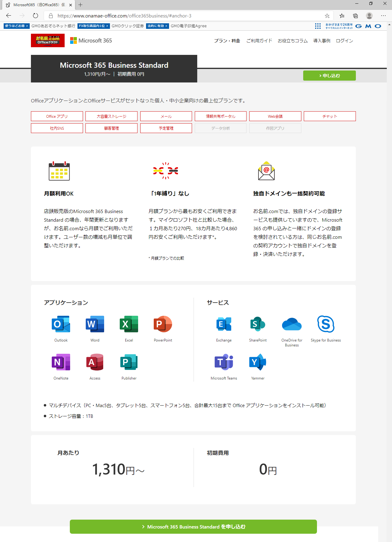Go back with the browser back arrow

pyautogui.click(x=9, y=16)
